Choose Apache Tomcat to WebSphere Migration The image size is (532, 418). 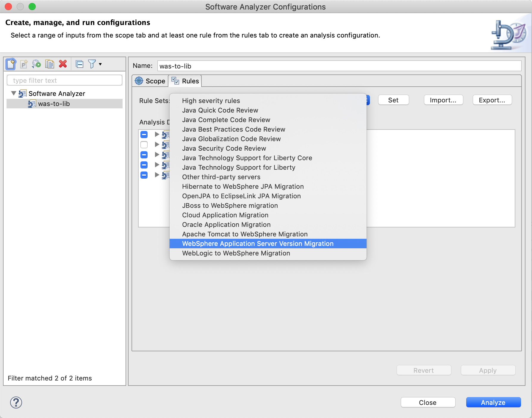pos(268,234)
